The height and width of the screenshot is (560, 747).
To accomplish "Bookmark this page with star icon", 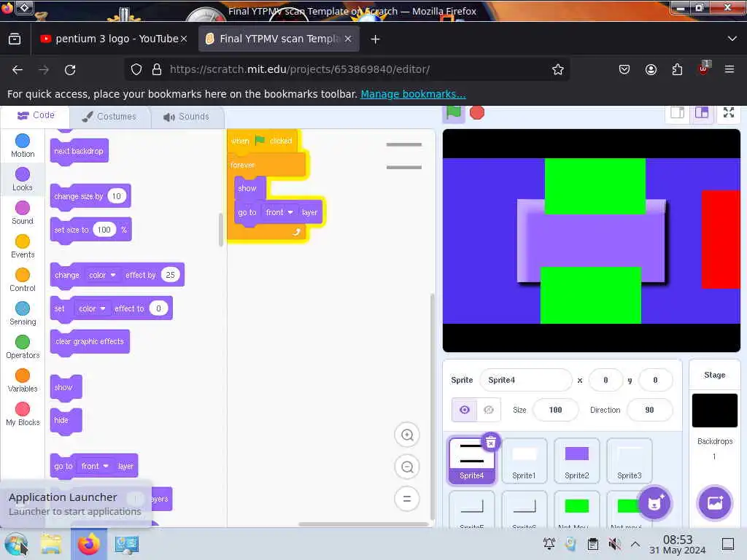I will [557, 69].
